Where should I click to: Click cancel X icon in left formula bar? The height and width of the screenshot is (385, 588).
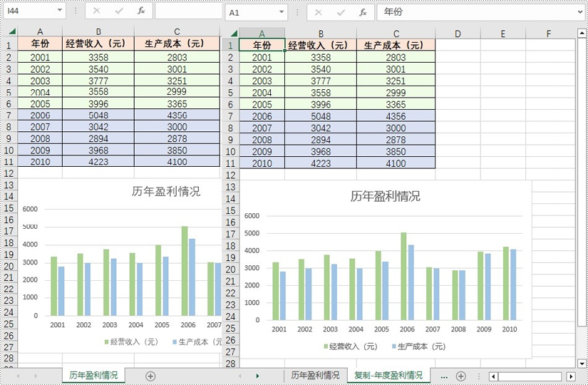point(96,11)
